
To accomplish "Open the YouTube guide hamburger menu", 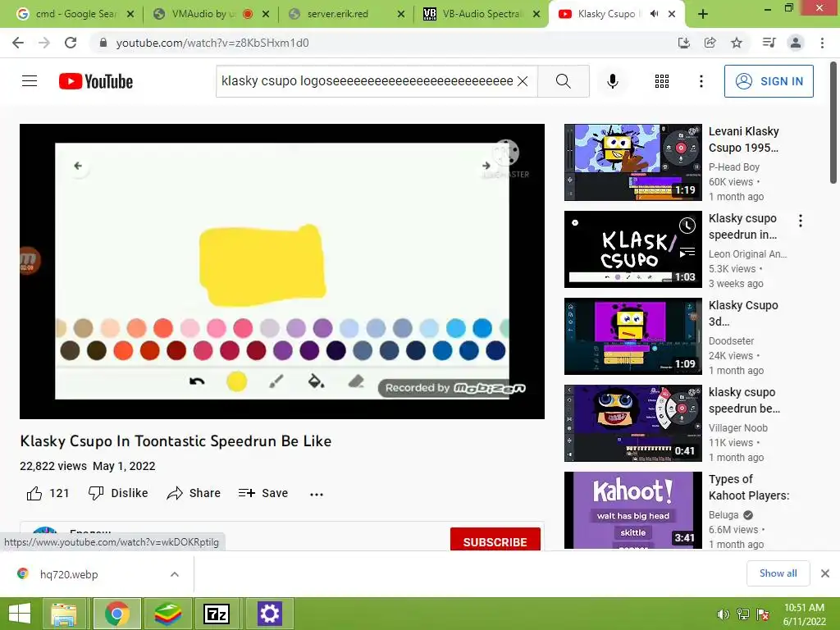I will click(30, 81).
